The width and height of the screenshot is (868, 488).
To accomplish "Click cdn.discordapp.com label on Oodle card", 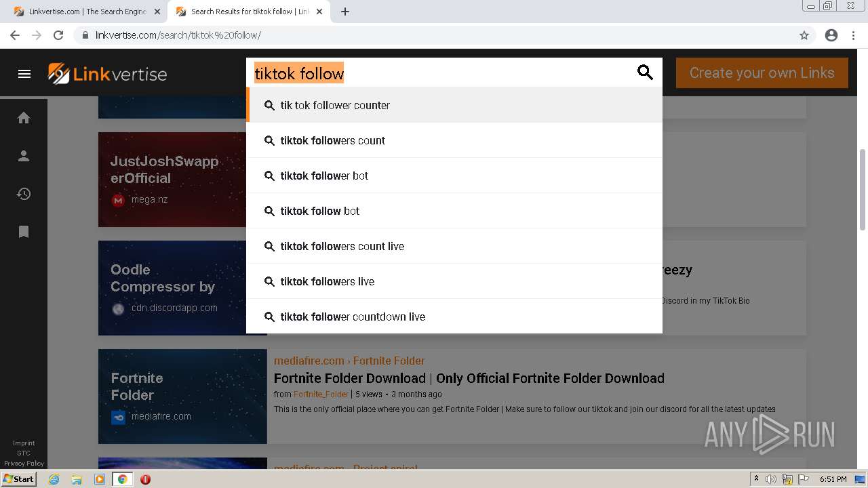I will [174, 308].
